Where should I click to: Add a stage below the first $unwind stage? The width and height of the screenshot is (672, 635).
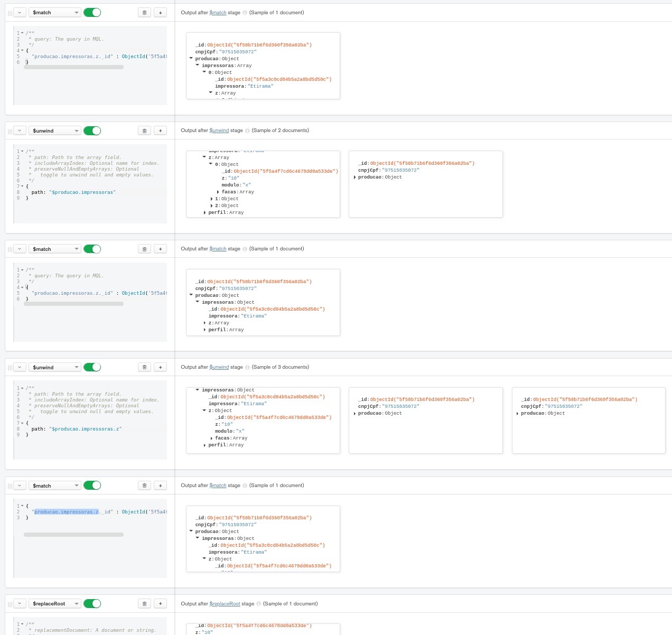coord(161,131)
